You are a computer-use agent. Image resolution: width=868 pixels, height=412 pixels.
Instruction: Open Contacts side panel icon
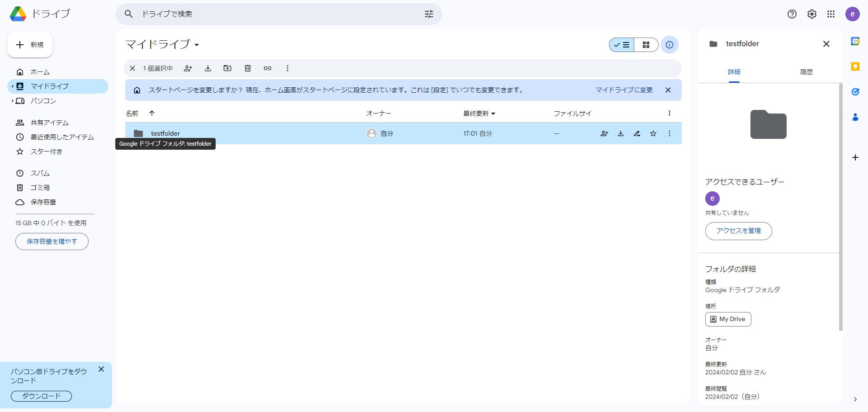[x=855, y=117]
